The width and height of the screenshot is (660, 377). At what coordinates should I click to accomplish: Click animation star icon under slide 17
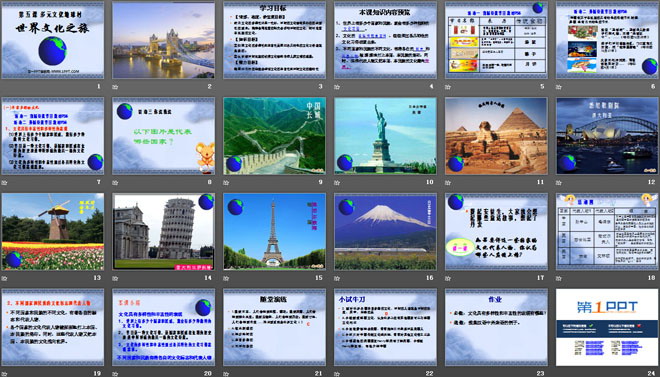pyautogui.click(x=448, y=278)
